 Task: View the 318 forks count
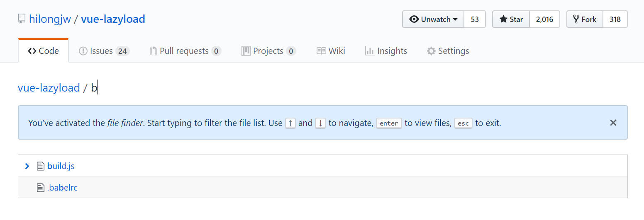[615, 19]
